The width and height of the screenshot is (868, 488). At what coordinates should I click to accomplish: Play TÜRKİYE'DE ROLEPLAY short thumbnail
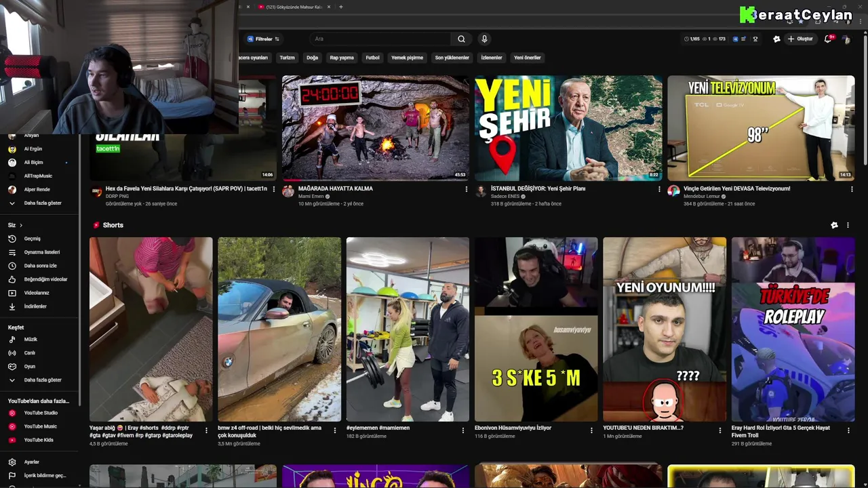[x=793, y=329]
